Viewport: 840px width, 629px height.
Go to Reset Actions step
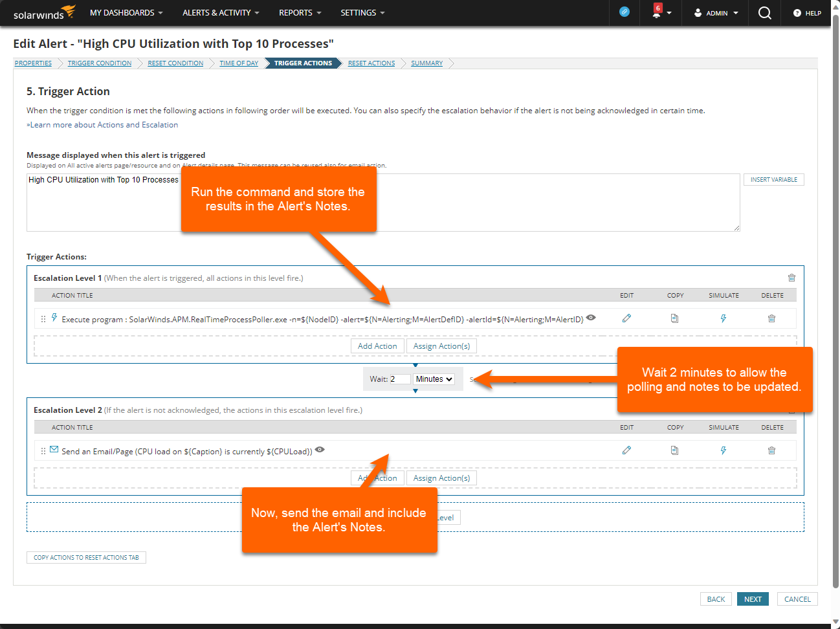pyautogui.click(x=371, y=63)
